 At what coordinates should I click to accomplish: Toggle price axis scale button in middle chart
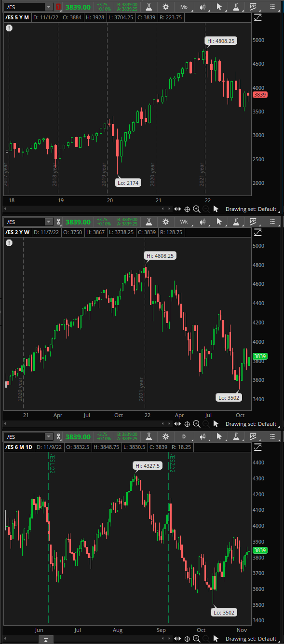[257, 233]
